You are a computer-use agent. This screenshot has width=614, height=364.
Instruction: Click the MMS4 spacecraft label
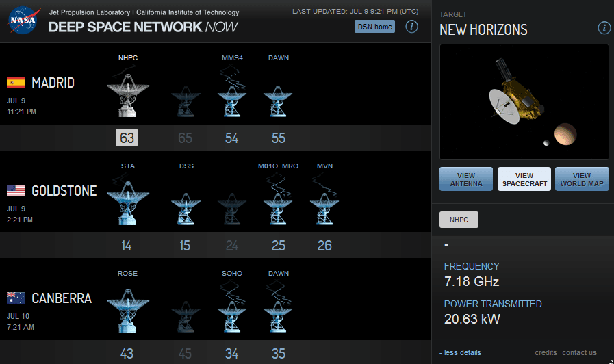232,58
